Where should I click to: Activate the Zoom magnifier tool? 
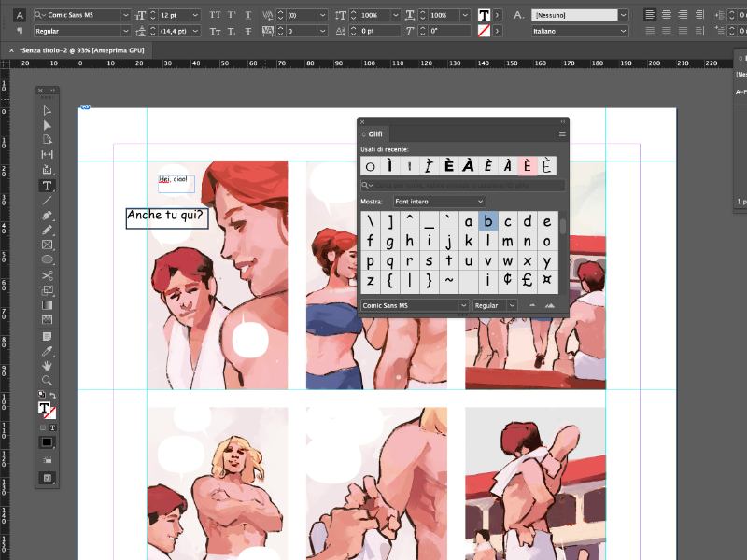click(x=47, y=380)
